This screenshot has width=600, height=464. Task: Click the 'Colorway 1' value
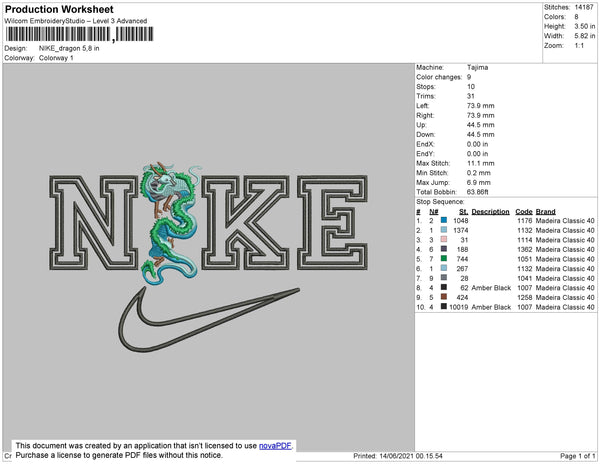[x=56, y=58]
